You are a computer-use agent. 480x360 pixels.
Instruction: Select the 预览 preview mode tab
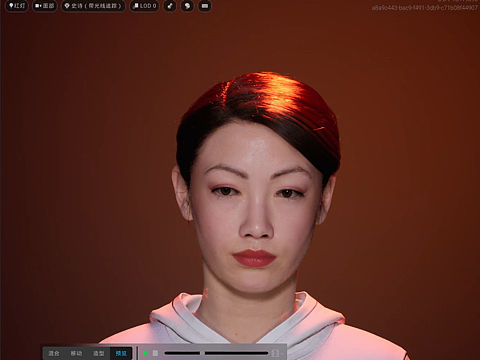[121, 353]
